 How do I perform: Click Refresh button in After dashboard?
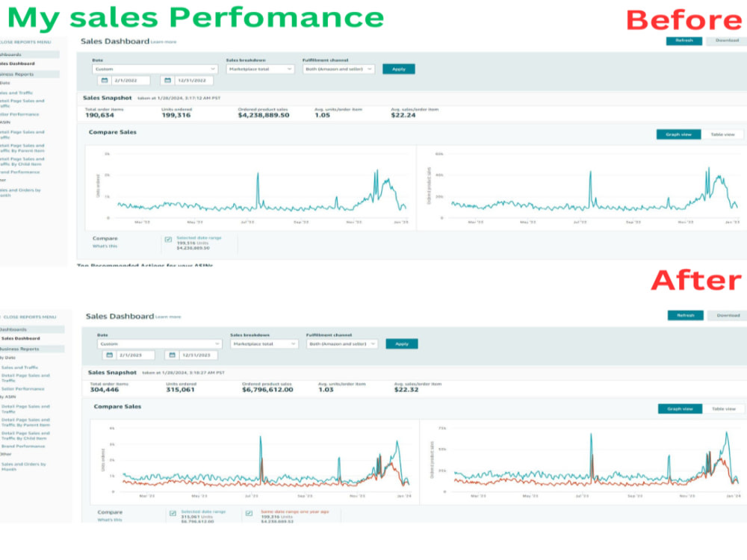686,315
